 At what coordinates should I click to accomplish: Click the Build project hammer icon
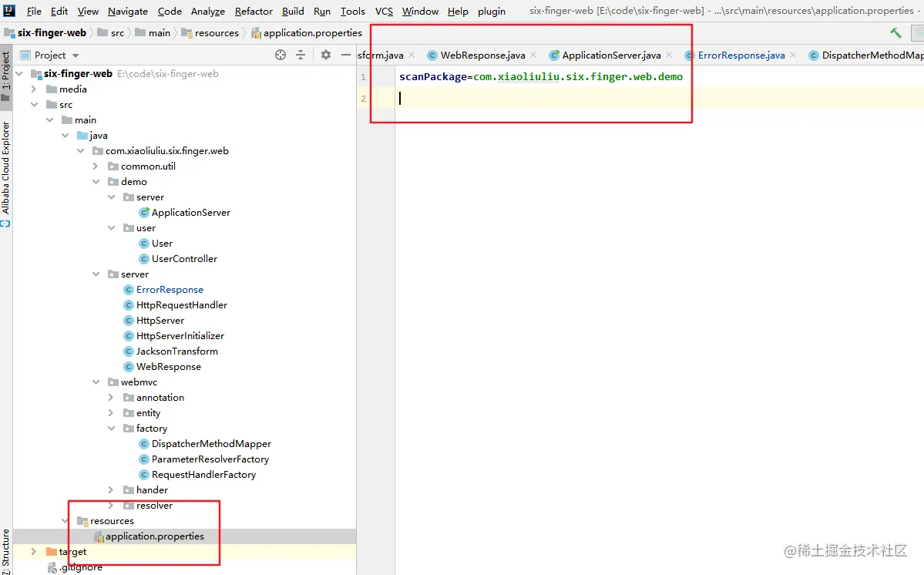pos(895,33)
